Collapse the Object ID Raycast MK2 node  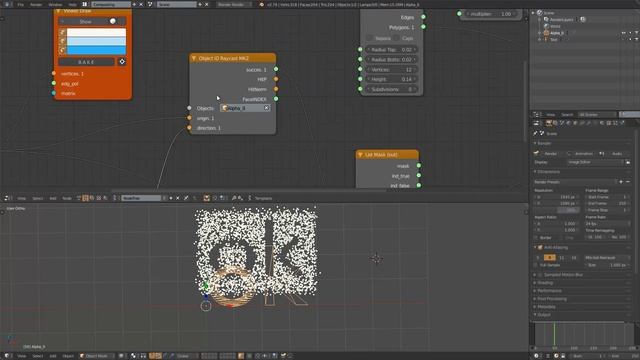pos(194,58)
